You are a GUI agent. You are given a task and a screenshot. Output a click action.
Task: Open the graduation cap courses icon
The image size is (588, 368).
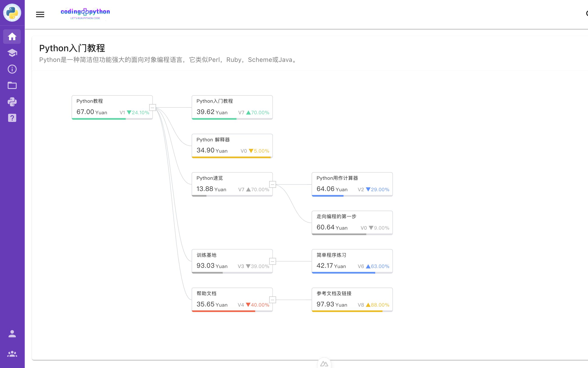tap(12, 53)
